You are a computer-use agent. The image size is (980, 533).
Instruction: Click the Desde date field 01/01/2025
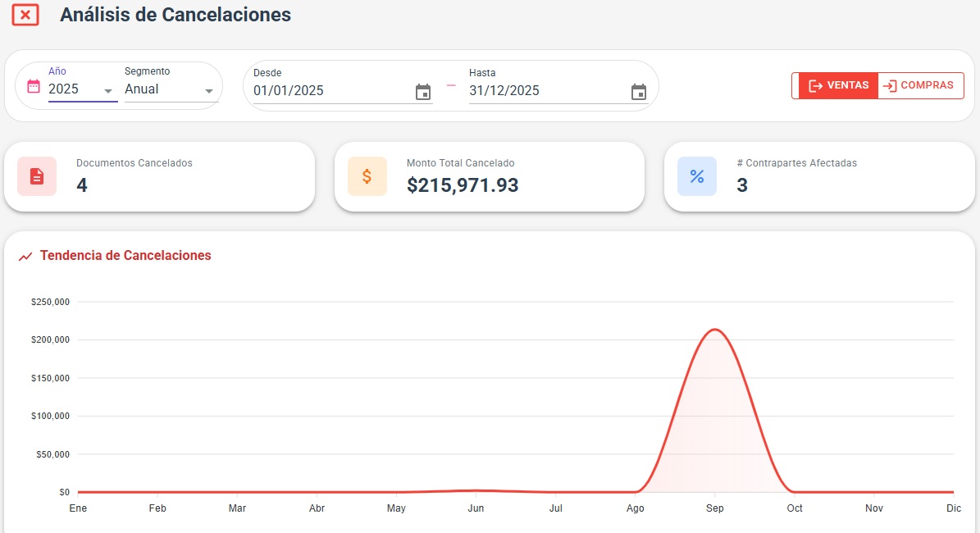coord(328,90)
